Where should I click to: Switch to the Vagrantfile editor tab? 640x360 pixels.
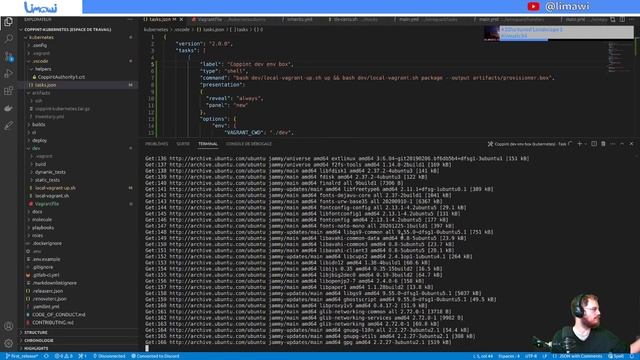(x=229, y=19)
